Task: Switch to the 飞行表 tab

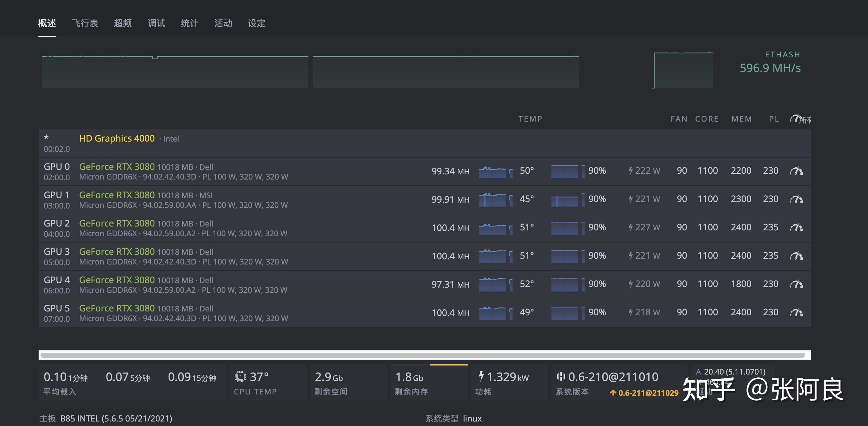Action: 85,23
